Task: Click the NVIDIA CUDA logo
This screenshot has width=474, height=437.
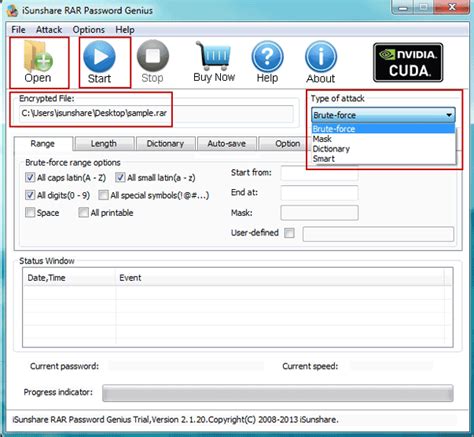Action: (408, 63)
